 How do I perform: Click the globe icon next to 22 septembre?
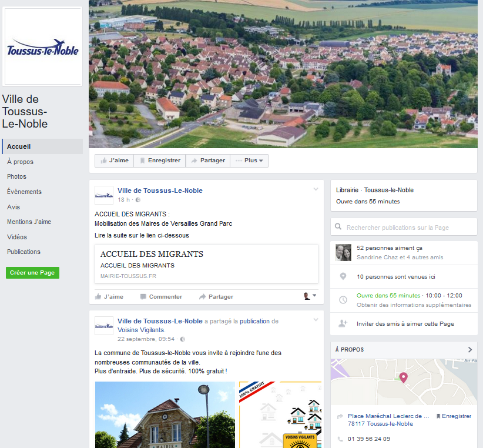(x=183, y=339)
